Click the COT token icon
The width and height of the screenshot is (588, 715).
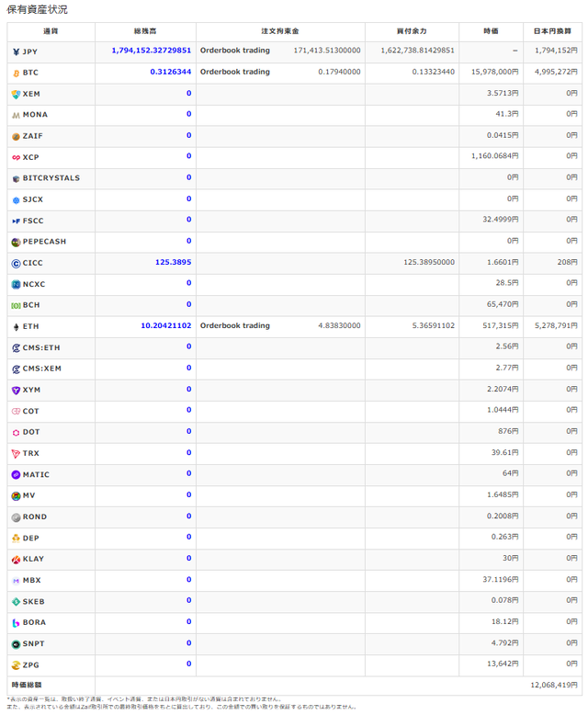click(x=16, y=412)
